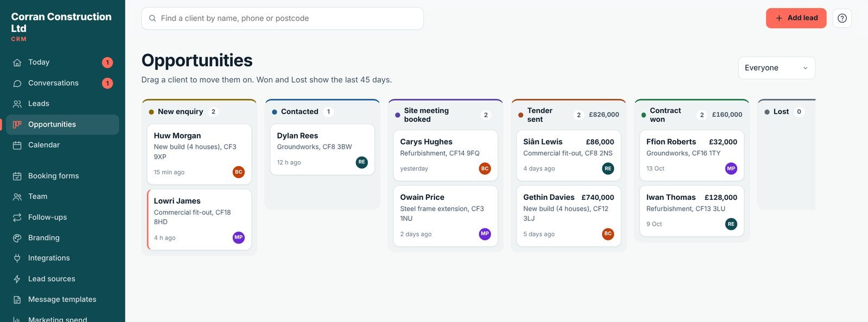Click the Ffion Roberts card name
The height and width of the screenshot is (322, 868).
(x=671, y=142)
